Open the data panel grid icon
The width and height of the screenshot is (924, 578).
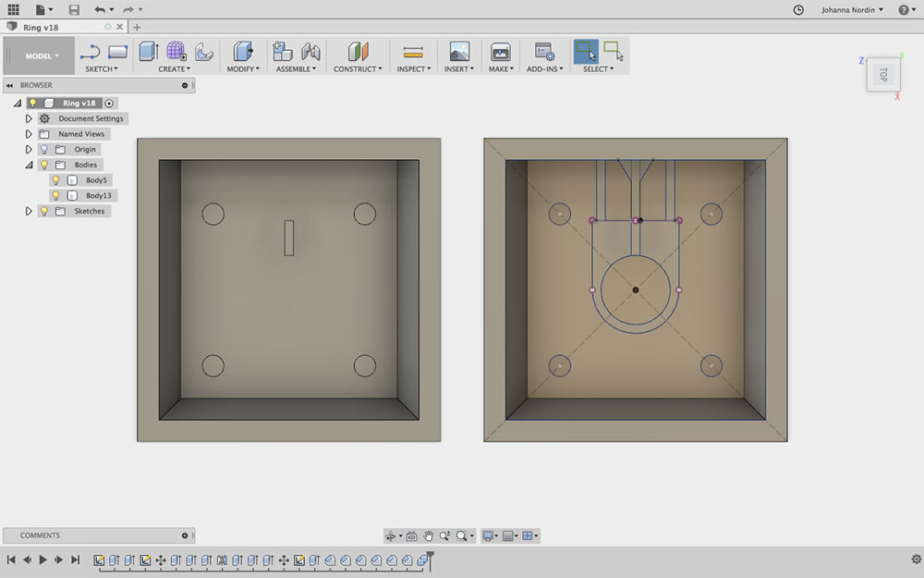click(13, 9)
